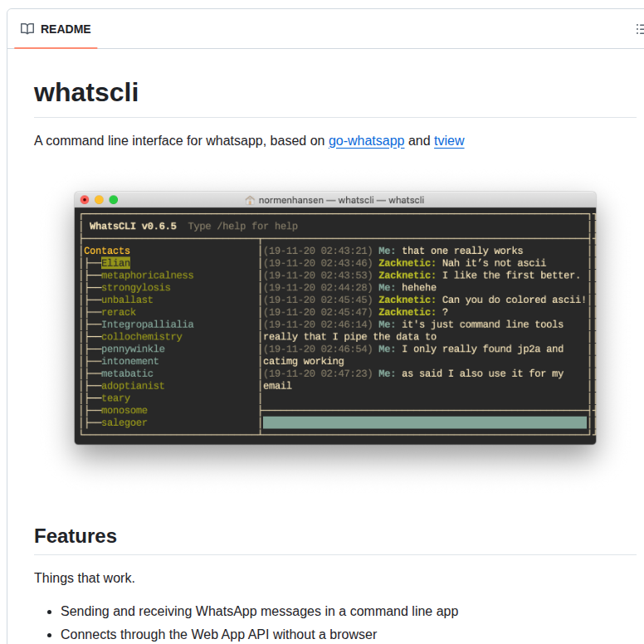644x644 pixels.
Task: Click the green maximize dot on the terminal window
Action: [x=114, y=200]
